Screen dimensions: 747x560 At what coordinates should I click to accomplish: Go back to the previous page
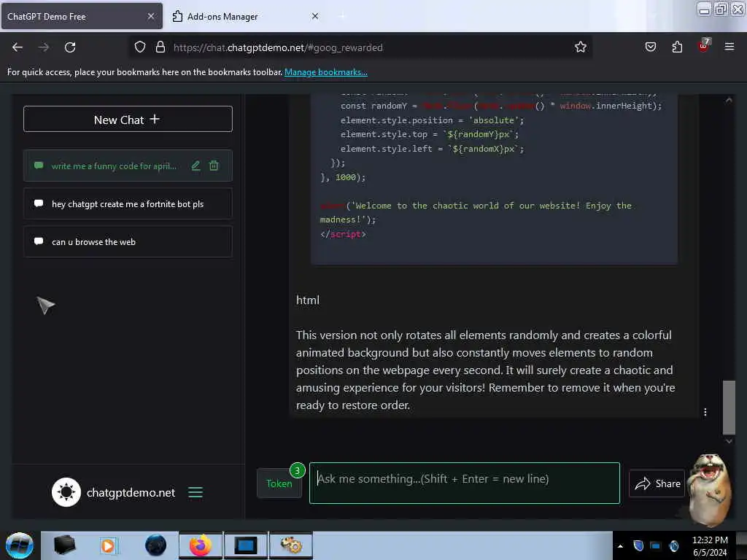point(18,47)
